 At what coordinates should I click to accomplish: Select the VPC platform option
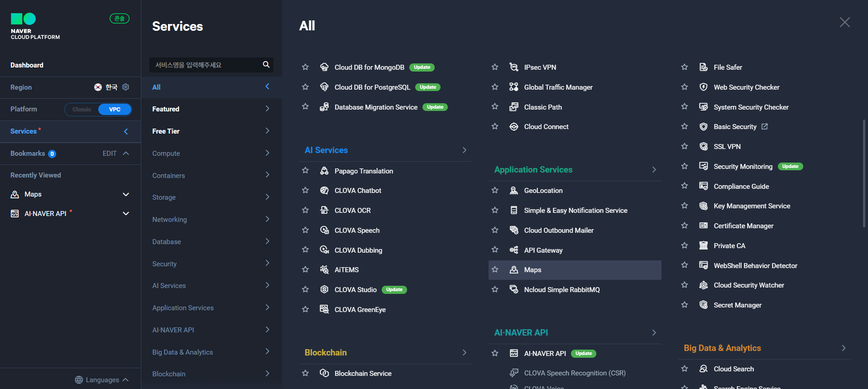pos(115,109)
